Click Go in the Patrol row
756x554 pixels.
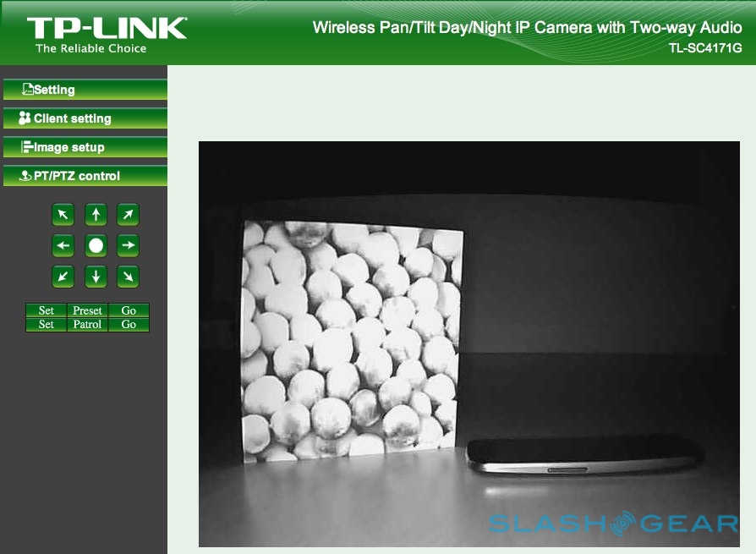[129, 325]
